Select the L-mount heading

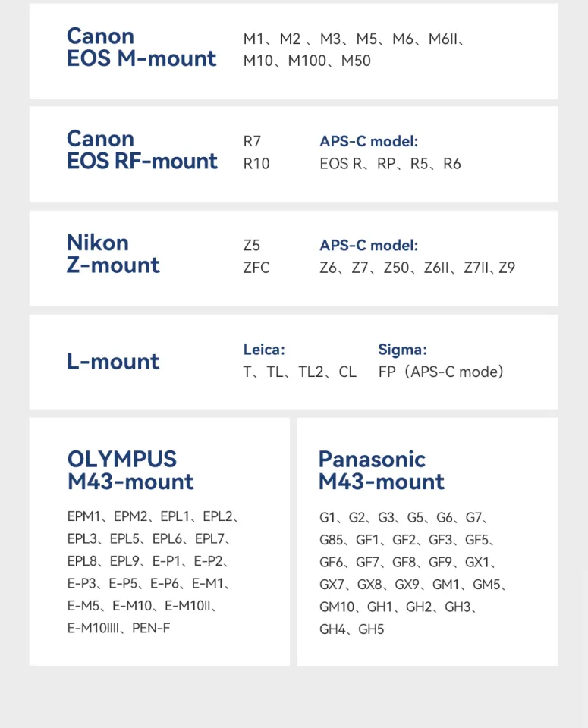113,362
